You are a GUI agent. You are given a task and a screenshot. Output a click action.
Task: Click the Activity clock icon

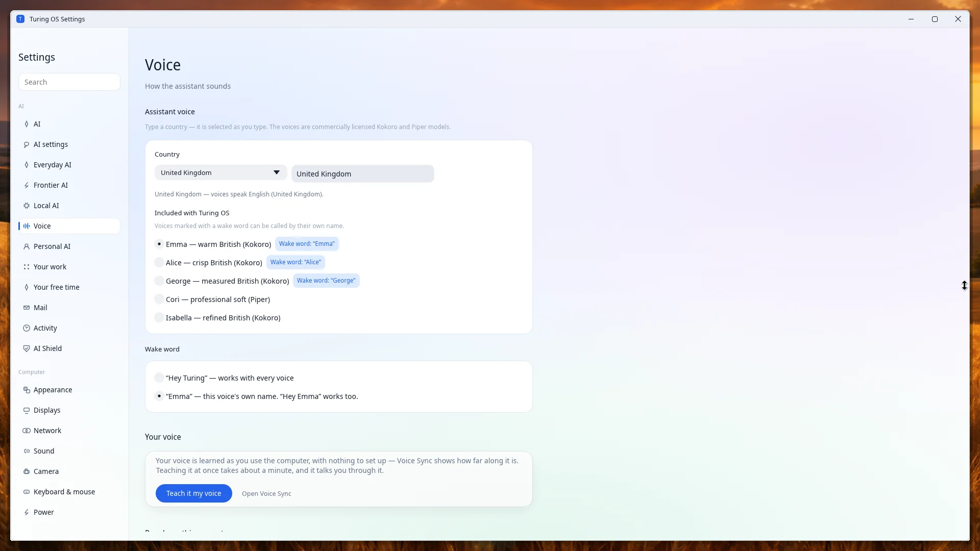click(27, 328)
